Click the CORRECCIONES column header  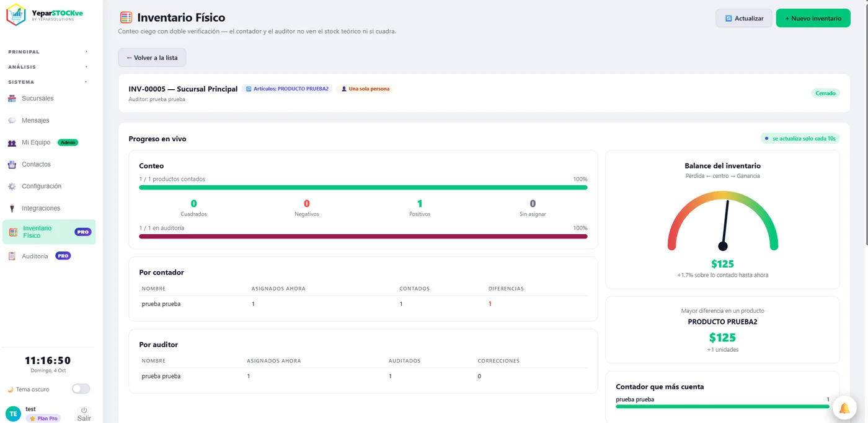[x=498, y=361]
